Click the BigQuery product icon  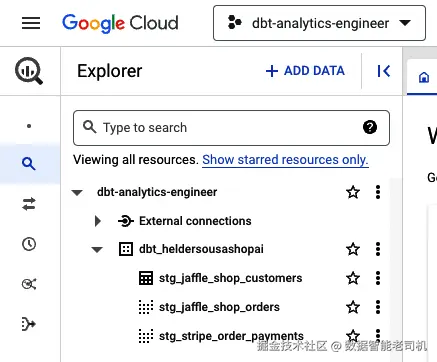tap(29, 71)
